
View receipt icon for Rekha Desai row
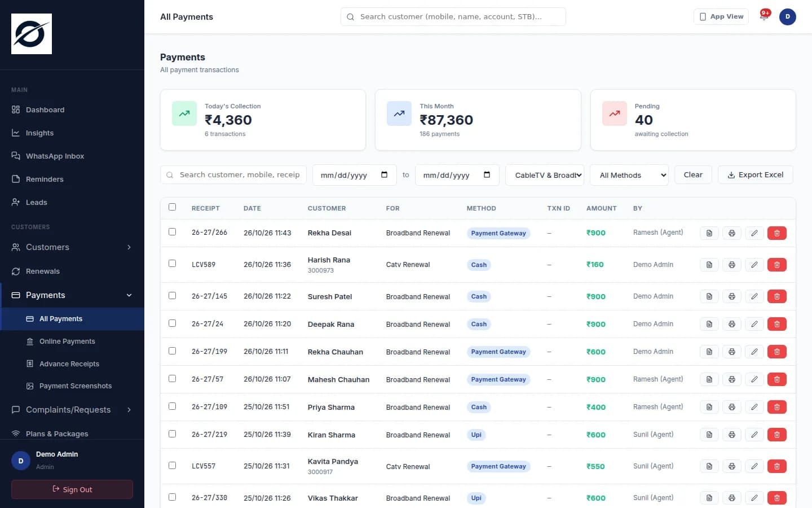(709, 233)
